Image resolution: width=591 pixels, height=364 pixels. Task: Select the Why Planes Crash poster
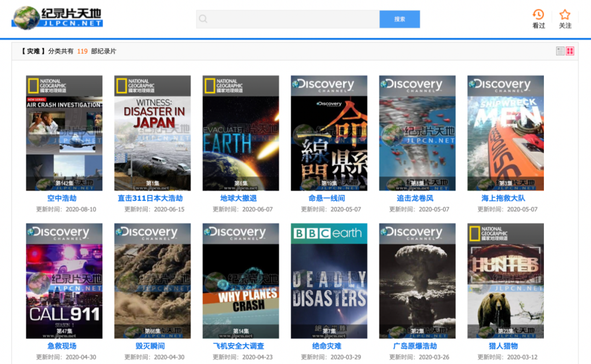[241, 281]
